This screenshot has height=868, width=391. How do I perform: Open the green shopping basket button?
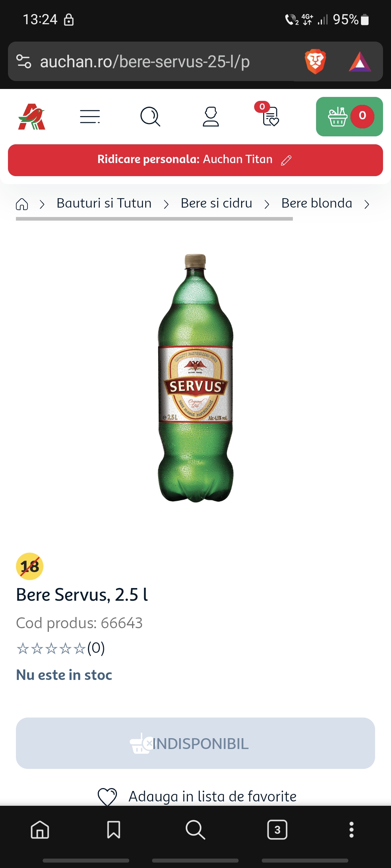[x=349, y=116]
